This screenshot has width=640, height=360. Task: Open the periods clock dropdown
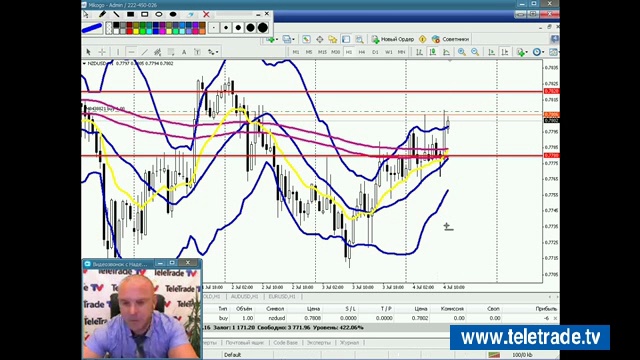(x=538, y=52)
